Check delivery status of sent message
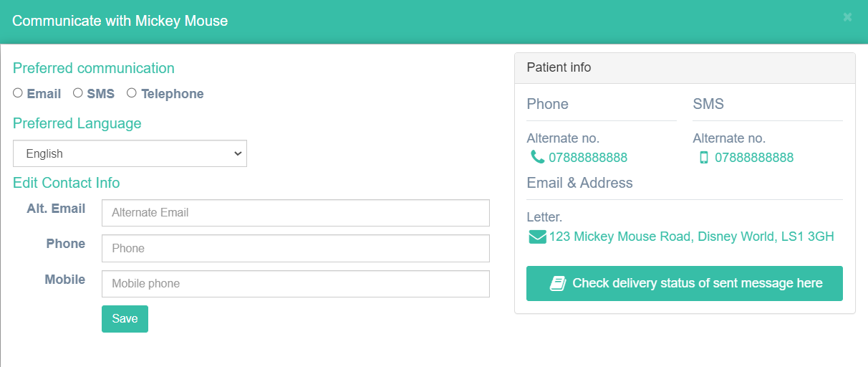This screenshot has height=367, width=868. point(685,283)
